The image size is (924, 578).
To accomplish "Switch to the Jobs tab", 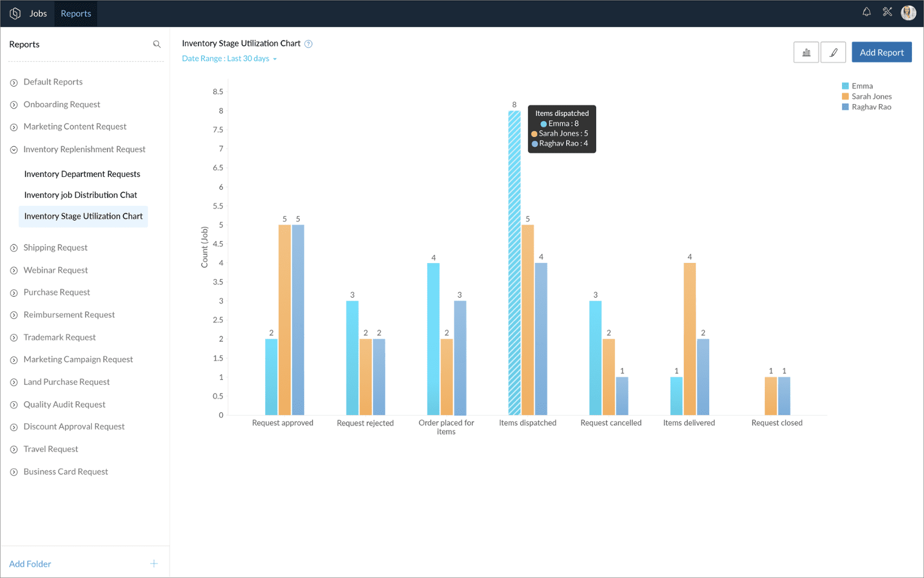I will (38, 13).
